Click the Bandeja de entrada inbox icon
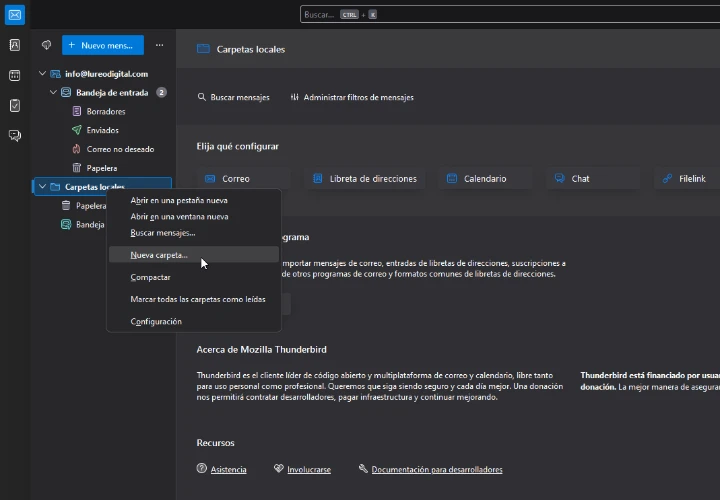The height and width of the screenshot is (500, 720). [66, 93]
